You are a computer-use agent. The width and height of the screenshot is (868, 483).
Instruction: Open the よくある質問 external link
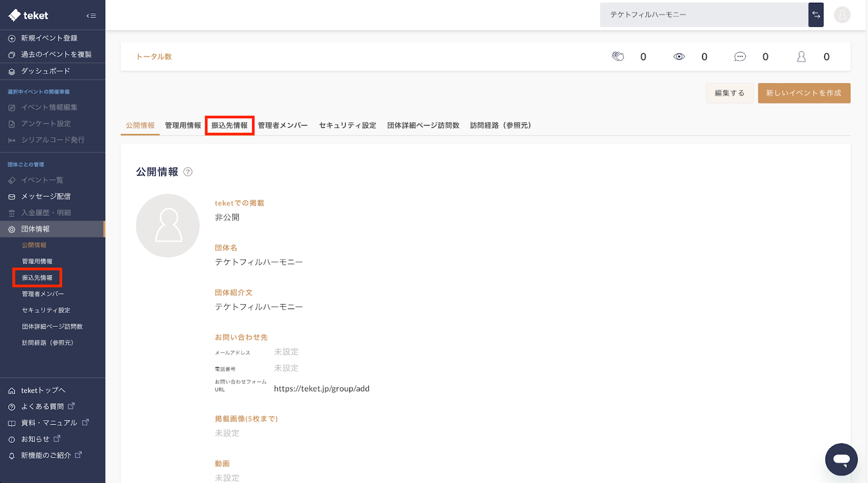42,407
